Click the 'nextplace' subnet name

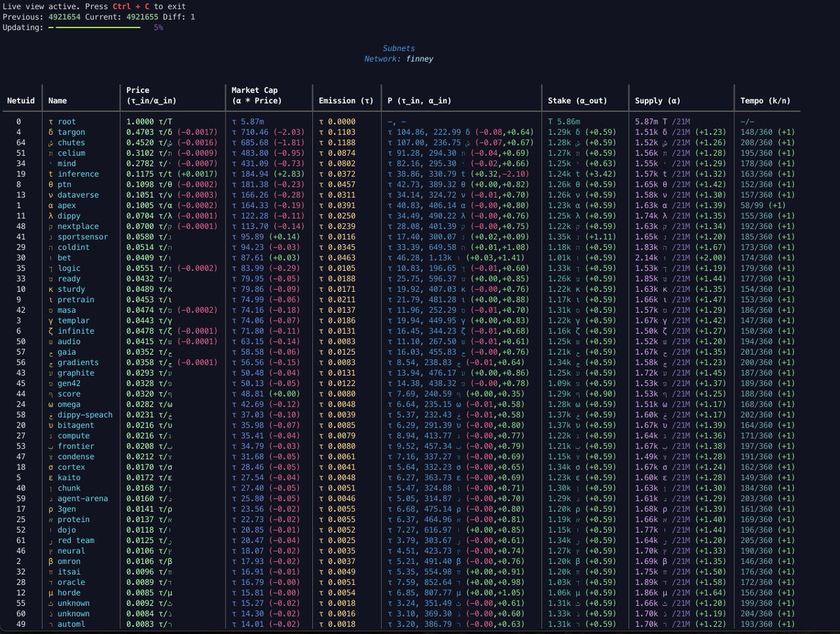point(78,227)
